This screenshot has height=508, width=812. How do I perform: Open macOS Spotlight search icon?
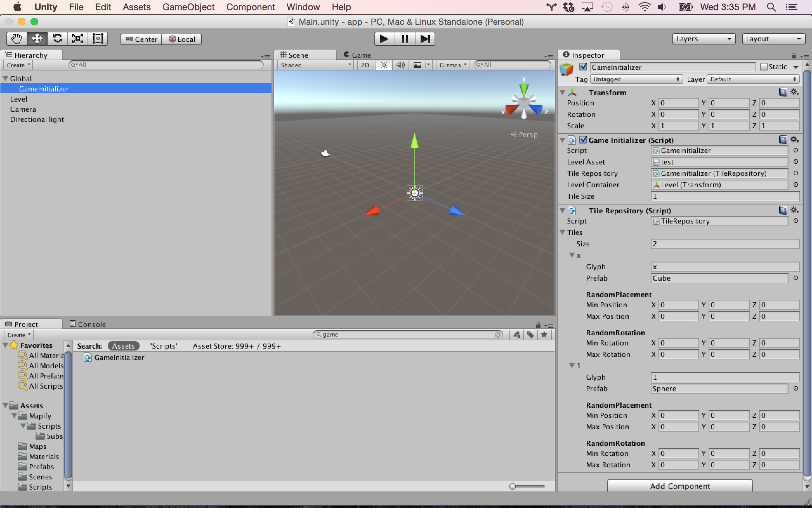click(771, 7)
